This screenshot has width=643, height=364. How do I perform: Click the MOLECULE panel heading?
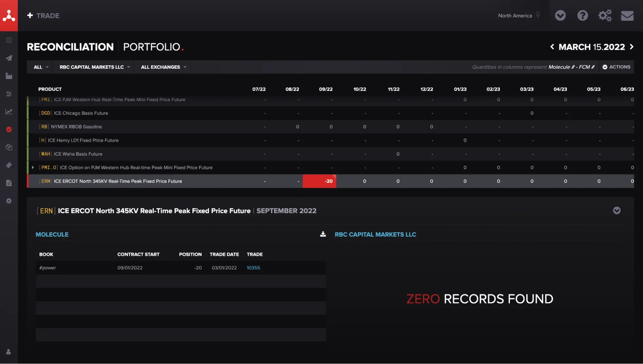[52, 234]
